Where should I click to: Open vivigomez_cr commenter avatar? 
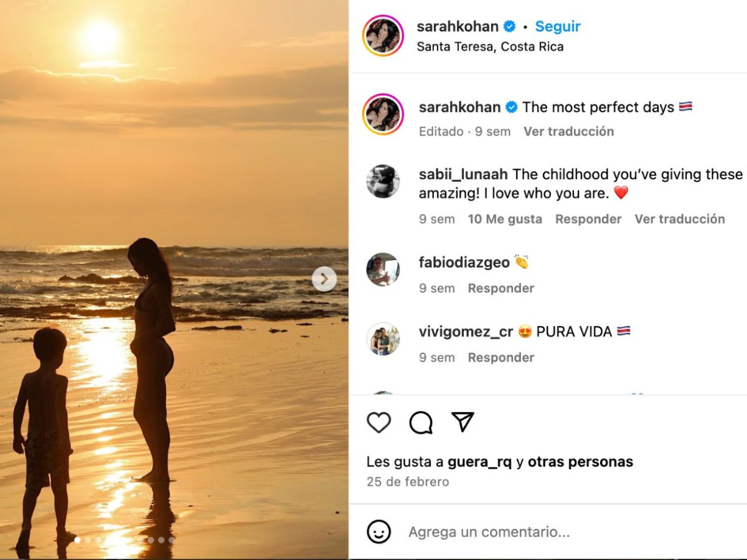click(383, 339)
